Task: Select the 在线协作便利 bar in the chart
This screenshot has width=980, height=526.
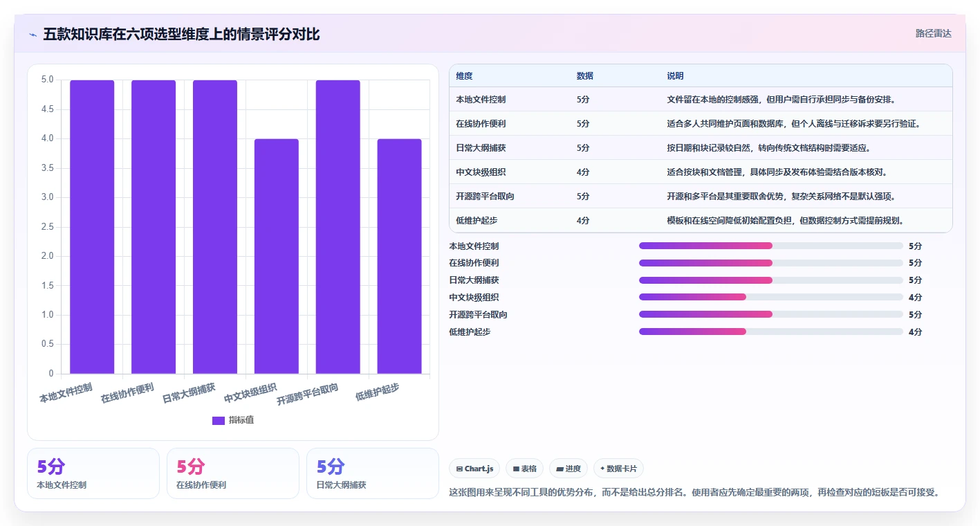Action: pos(154,227)
